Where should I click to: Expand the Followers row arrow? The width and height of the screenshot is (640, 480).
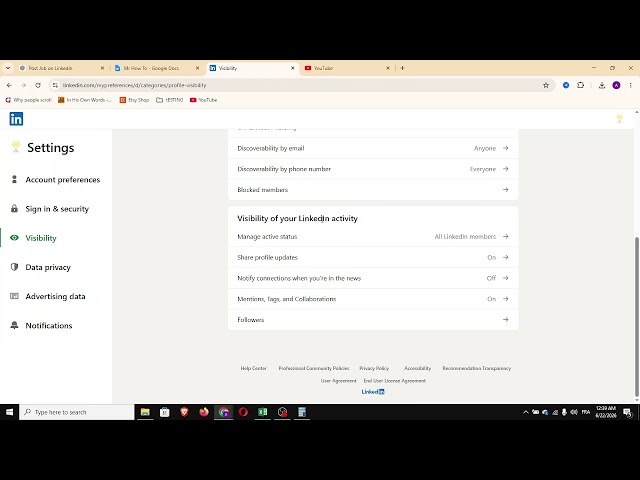[x=506, y=320]
